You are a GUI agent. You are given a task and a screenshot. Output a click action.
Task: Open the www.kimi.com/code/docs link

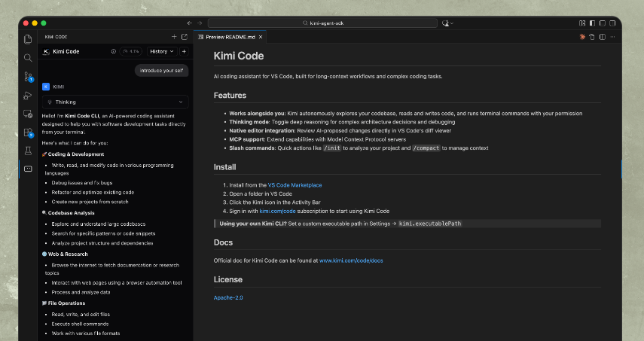point(351,260)
